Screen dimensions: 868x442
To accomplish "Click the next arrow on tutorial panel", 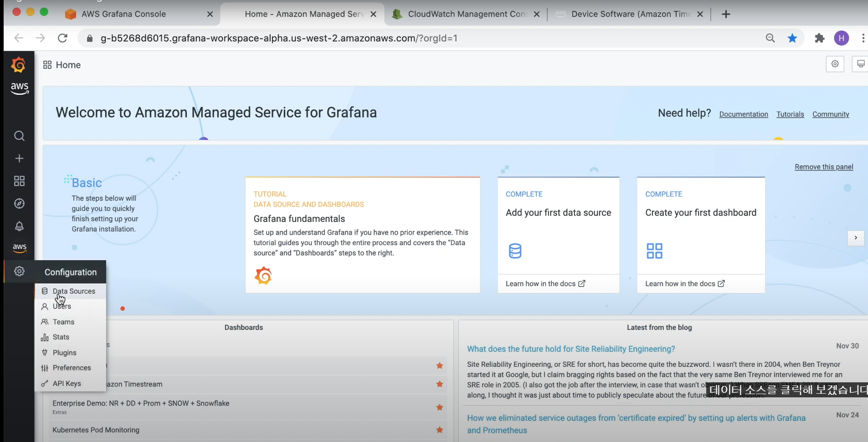I will coord(856,238).
